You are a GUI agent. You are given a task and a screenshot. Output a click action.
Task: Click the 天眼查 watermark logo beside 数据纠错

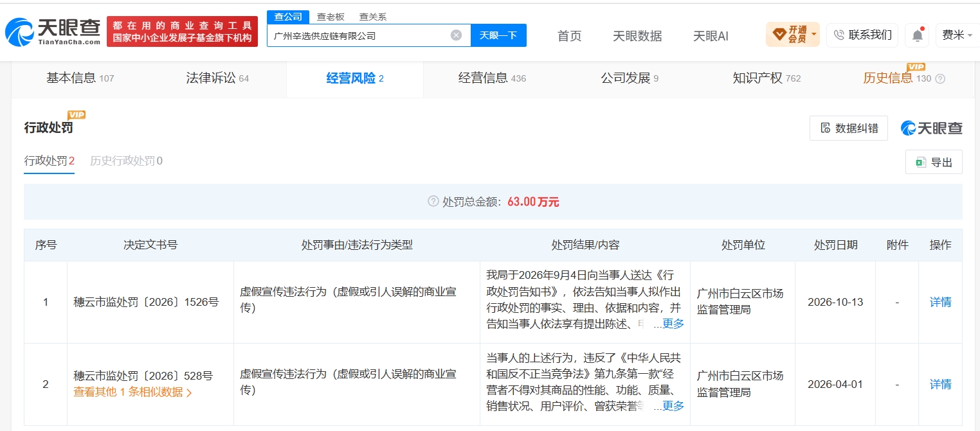tap(931, 128)
